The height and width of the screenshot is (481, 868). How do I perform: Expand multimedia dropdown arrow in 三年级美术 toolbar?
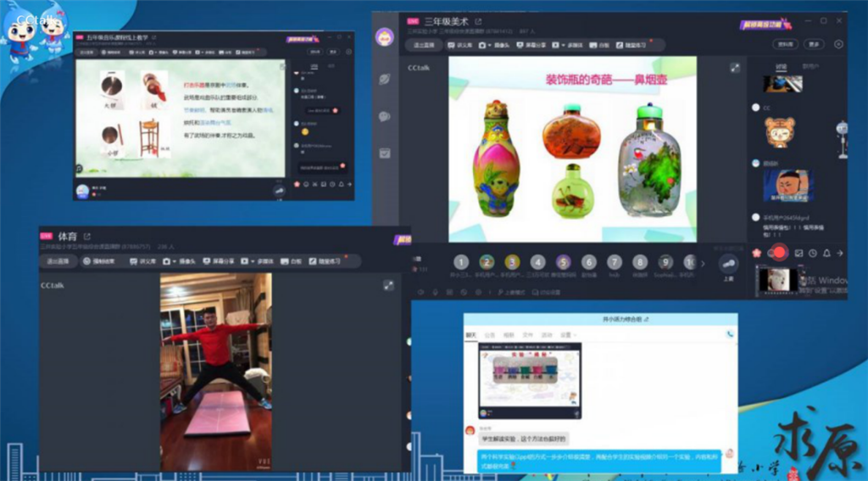point(564,45)
